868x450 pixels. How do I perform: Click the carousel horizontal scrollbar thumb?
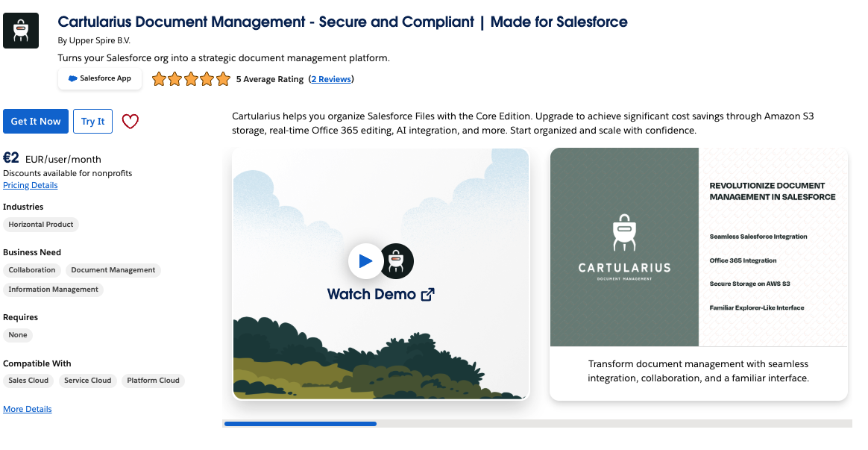point(301,424)
